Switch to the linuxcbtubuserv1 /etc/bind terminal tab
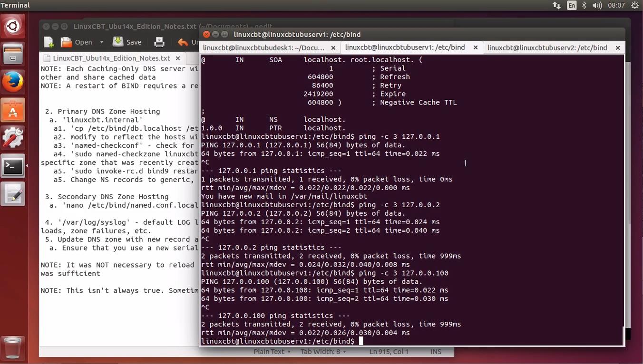The height and width of the screenshot is (364, 643). click(x=405, y=48)
